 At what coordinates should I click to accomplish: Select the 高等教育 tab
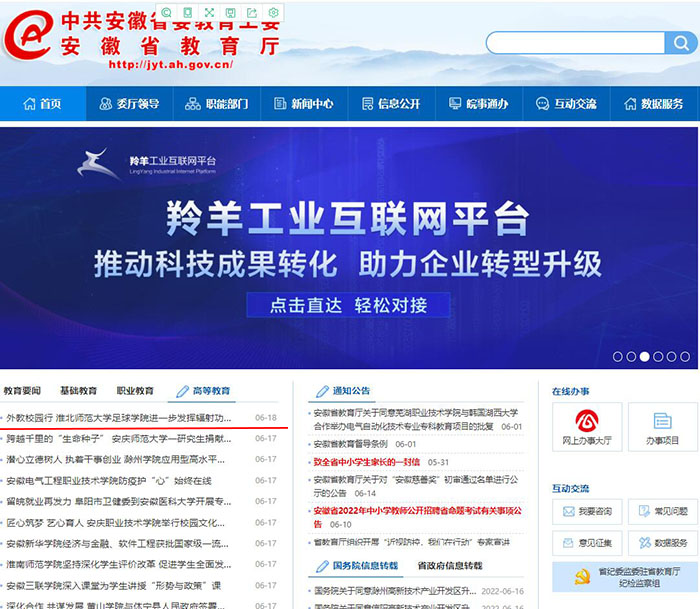click(x=203, y=391)
